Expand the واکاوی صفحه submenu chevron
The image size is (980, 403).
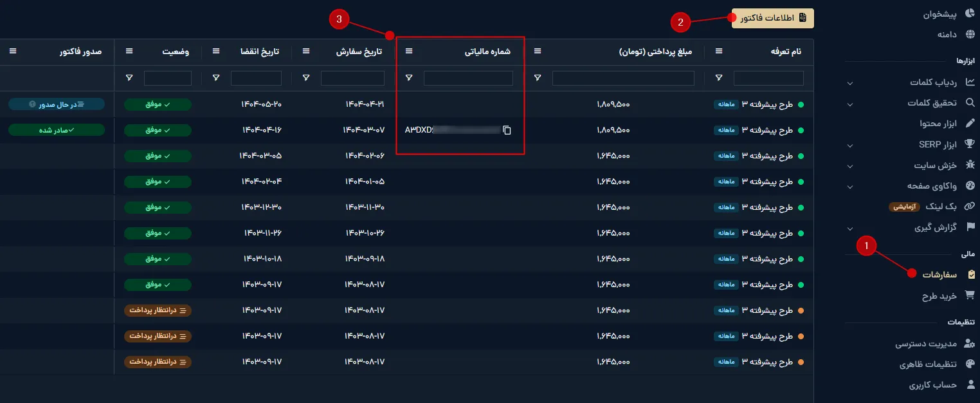[x=850, y=187]
